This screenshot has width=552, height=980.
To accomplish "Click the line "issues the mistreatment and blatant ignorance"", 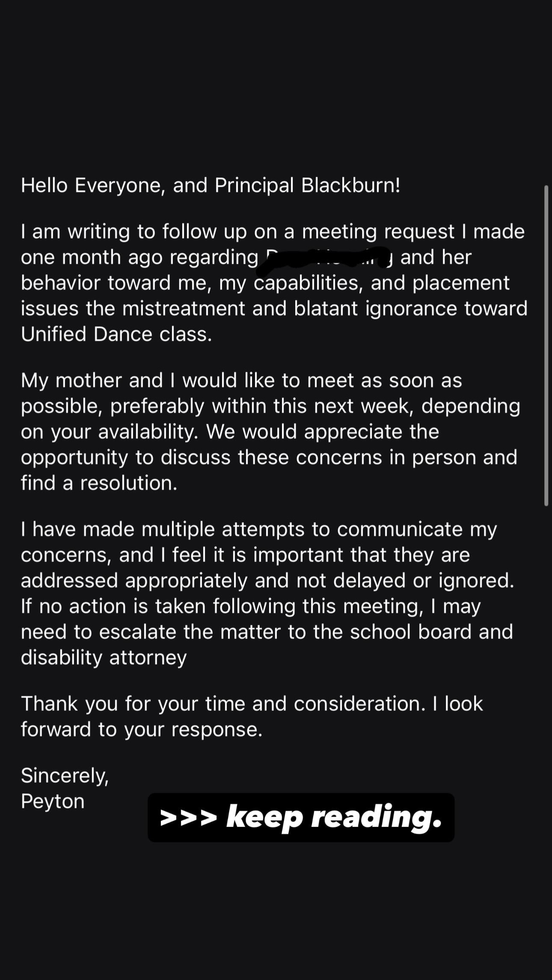I will (274, 309).
